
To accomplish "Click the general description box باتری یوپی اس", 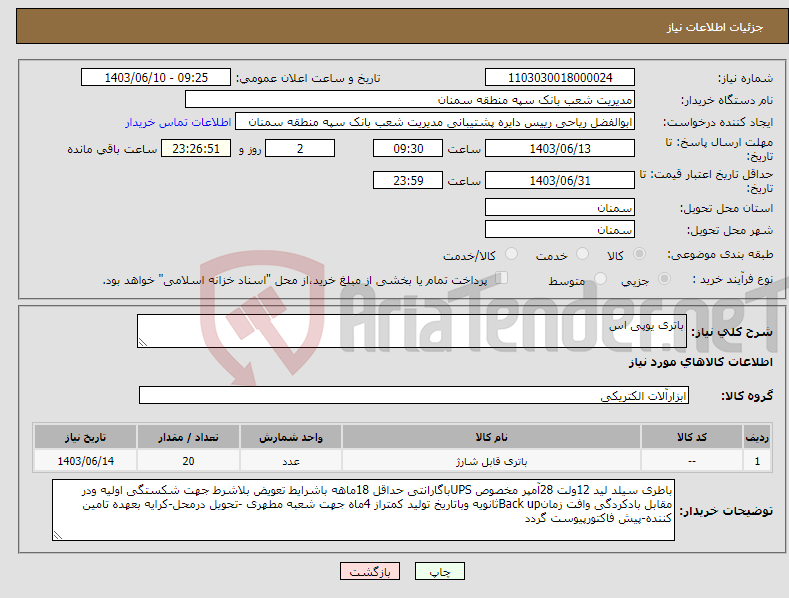I will [412, 331].
